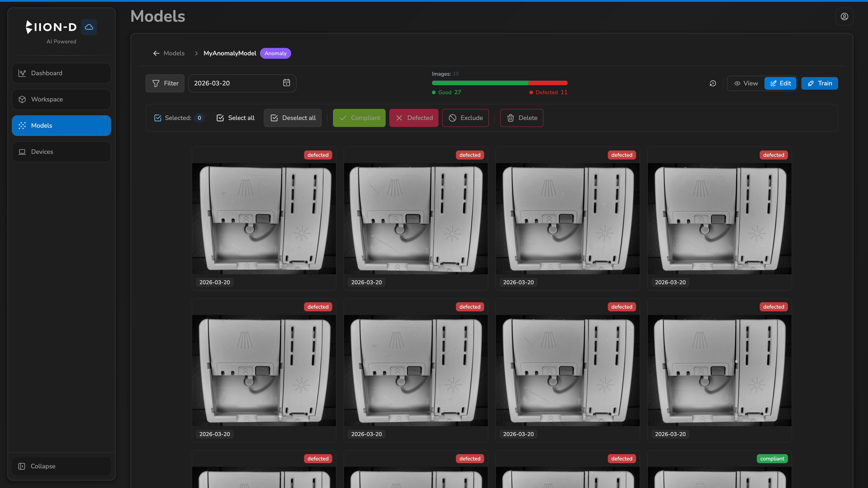
Task: Click the Good 27 legend label
Action: coord(446,92)
